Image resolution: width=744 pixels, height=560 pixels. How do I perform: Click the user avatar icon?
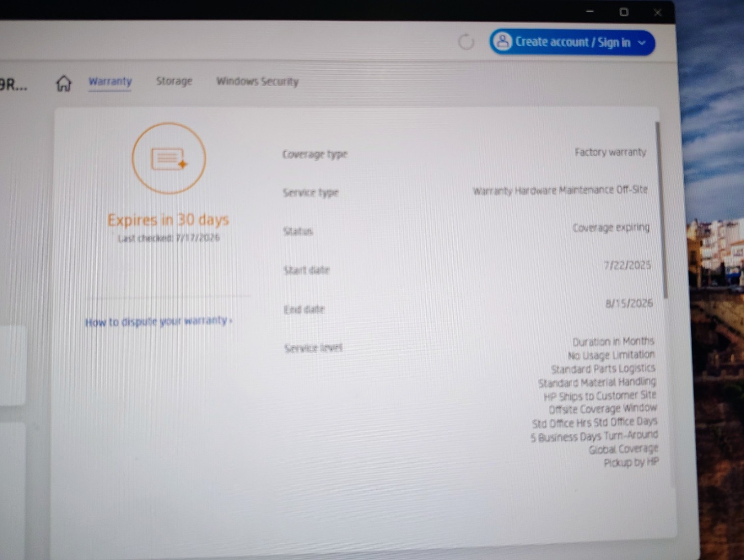coord(503,41)
